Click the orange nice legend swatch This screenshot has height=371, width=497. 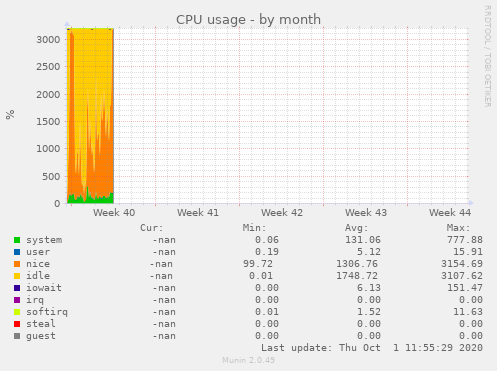(x=17, y=264)
